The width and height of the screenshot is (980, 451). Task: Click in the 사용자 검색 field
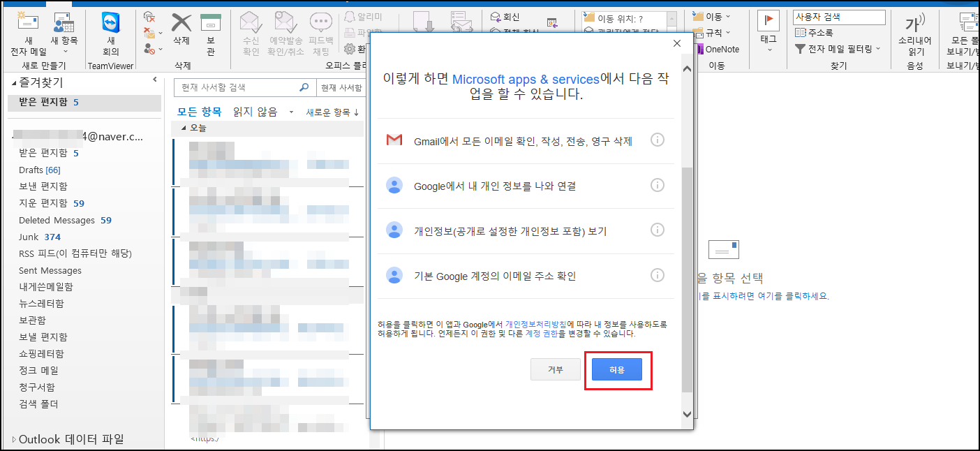point(839,17)
